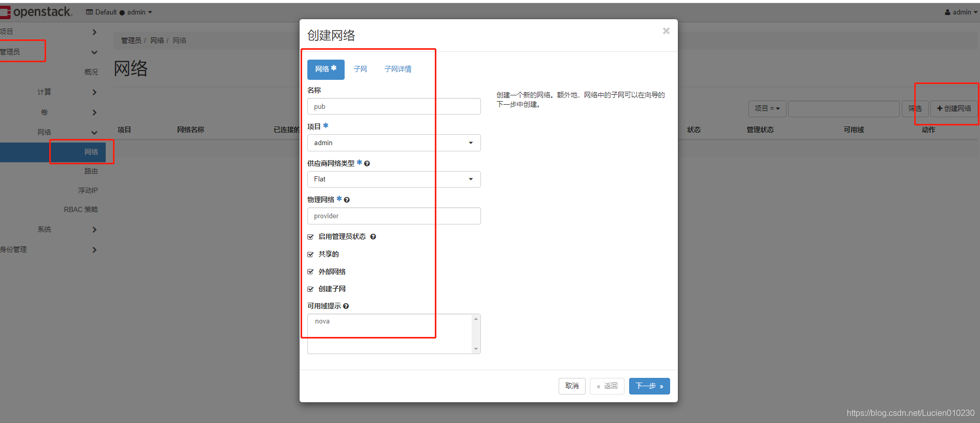Open 浮动IP in the sidebar
The image size is (980, 423).
88,191
